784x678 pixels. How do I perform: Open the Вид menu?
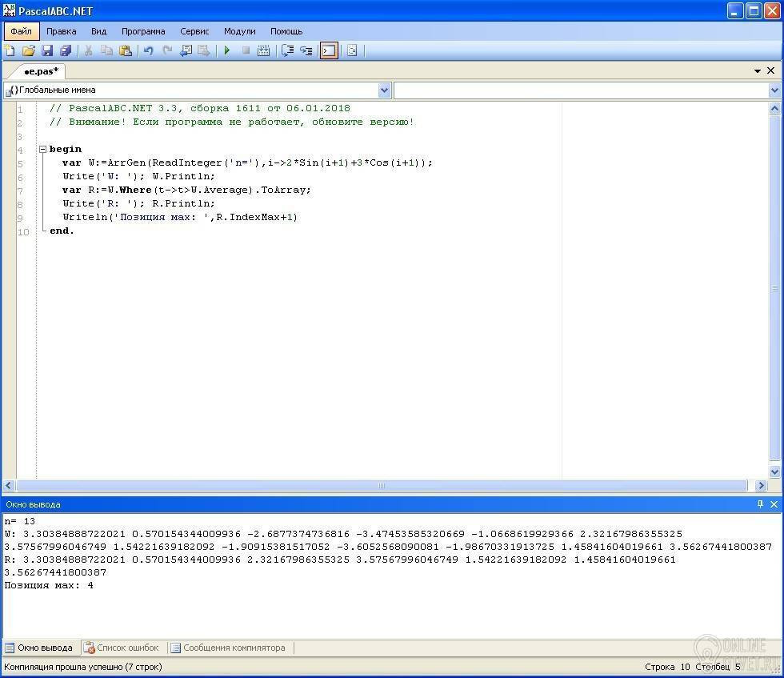(98, 31)
